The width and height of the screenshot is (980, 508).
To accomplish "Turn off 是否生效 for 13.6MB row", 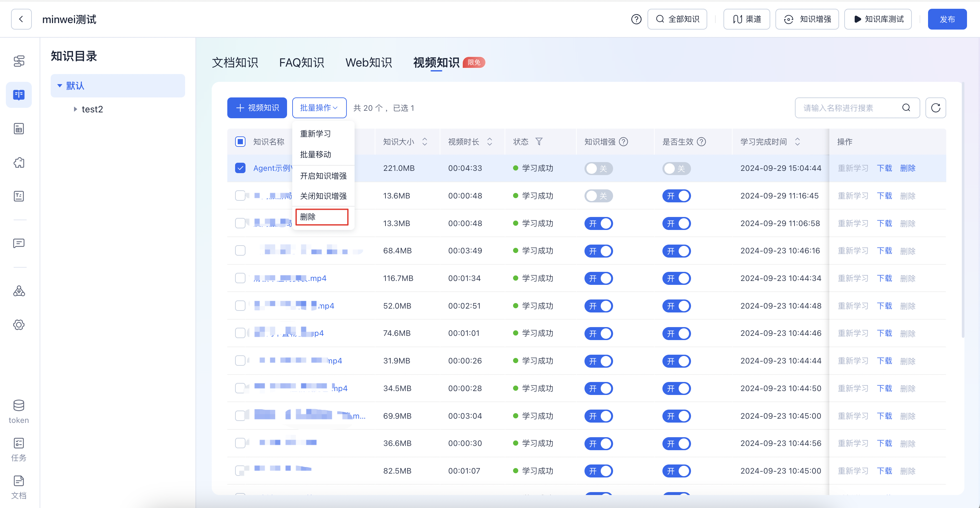I will click(x=676, y=196).
